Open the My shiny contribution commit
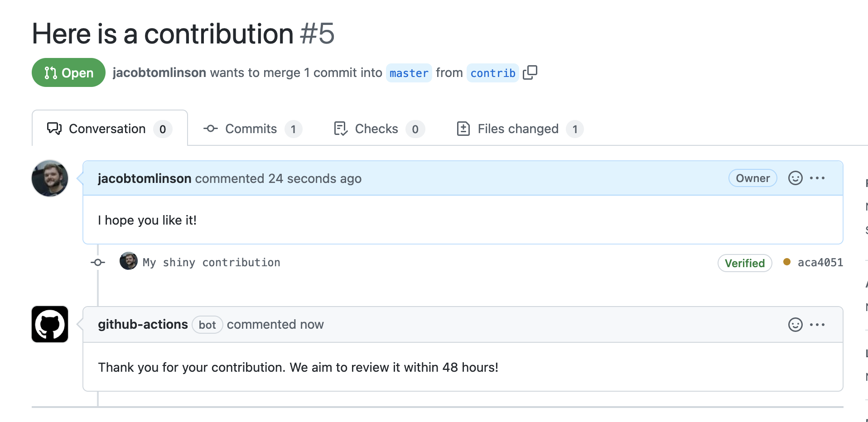The height and width of the screenshot is (422, 868). tap(211, 262)
